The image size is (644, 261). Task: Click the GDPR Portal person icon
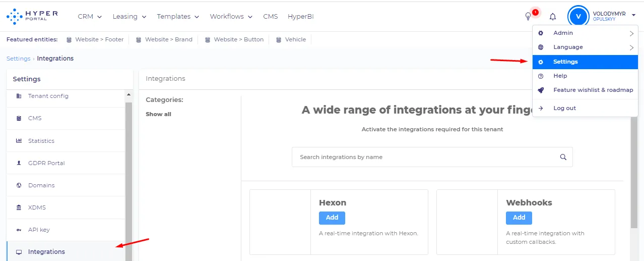point(19,163)
